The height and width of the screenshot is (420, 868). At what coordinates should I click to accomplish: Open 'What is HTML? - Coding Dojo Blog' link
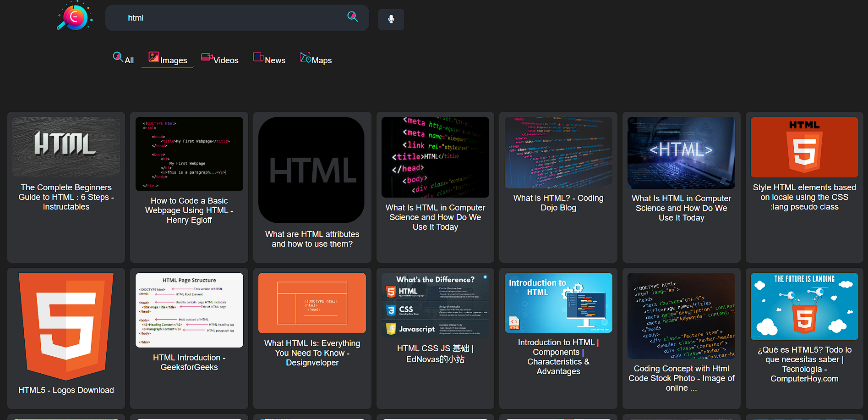558,203
